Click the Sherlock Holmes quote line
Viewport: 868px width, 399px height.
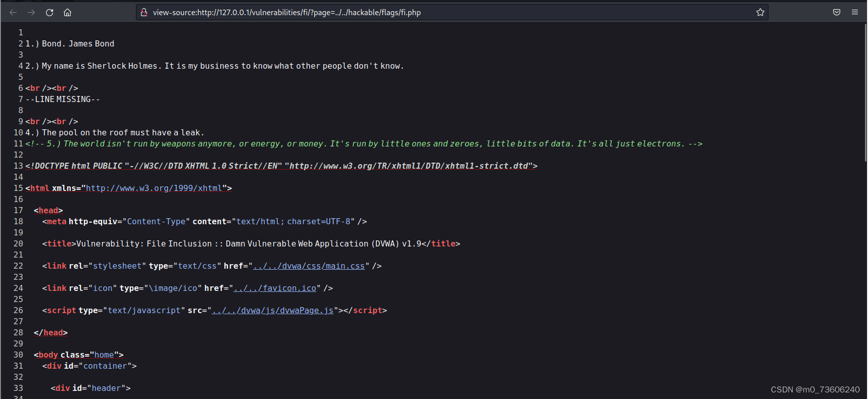pyautogui.click(x=215, y=66)
